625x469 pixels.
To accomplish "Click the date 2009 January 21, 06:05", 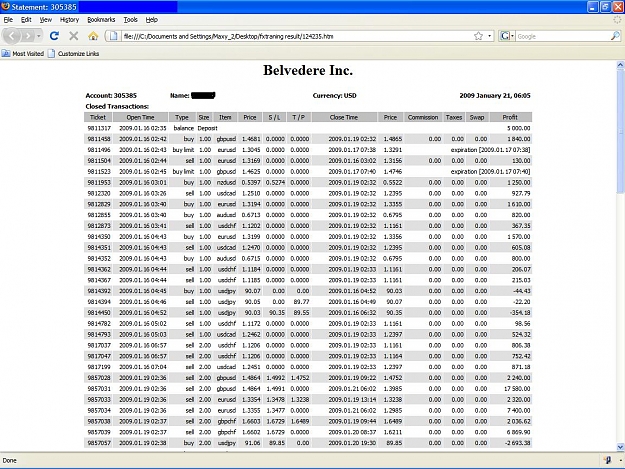I will [495, 96].
